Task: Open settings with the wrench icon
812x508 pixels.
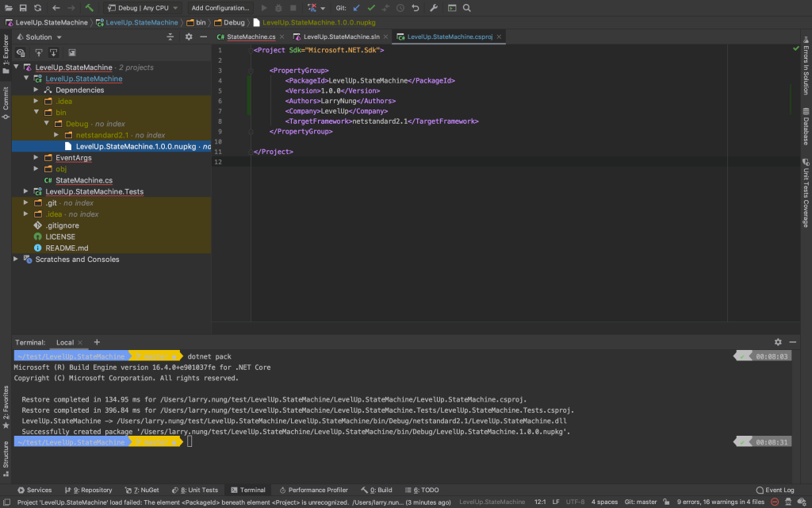Action: [434, 8]
